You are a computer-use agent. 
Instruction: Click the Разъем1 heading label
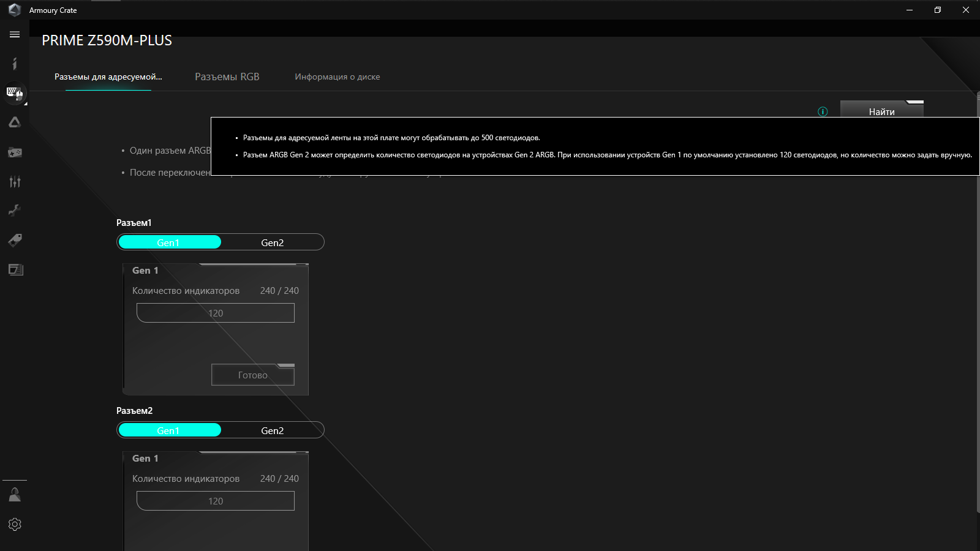coord(134,223)
